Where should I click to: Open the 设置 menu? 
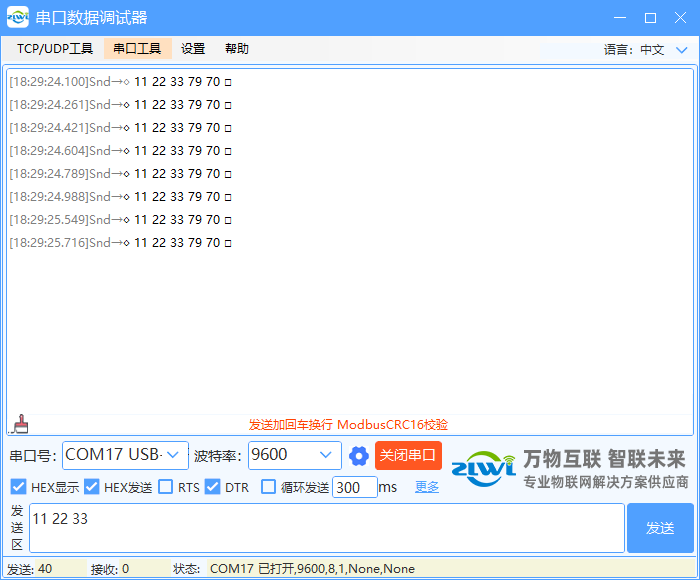[x=193, y=48]
